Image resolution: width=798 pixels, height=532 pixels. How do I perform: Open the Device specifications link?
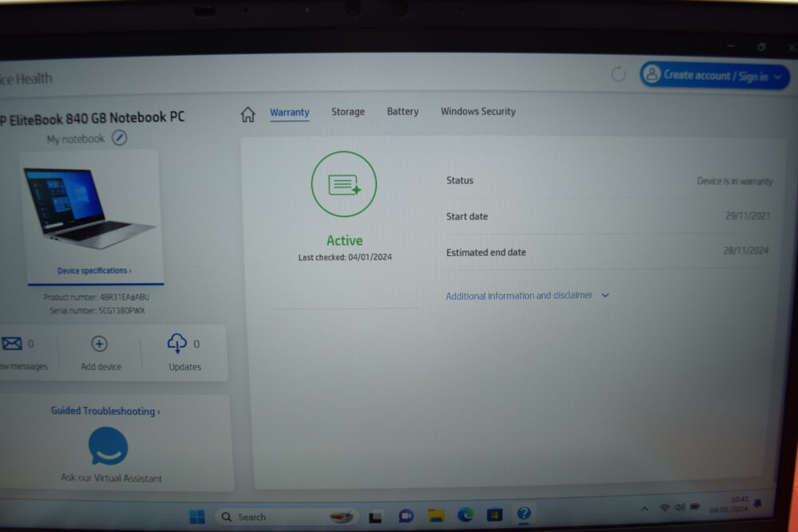pyautogui.click(x=94, y=270)
